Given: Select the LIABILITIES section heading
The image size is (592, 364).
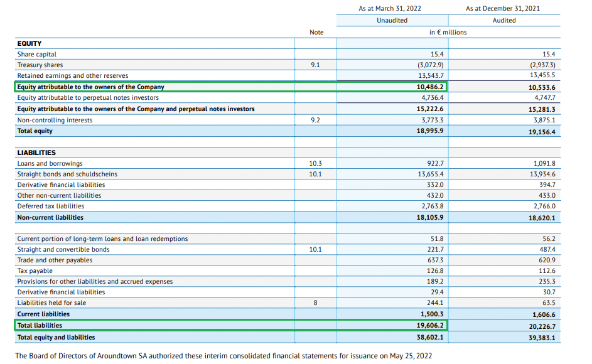Looking at the screenshot, I should tap(36, 153).
